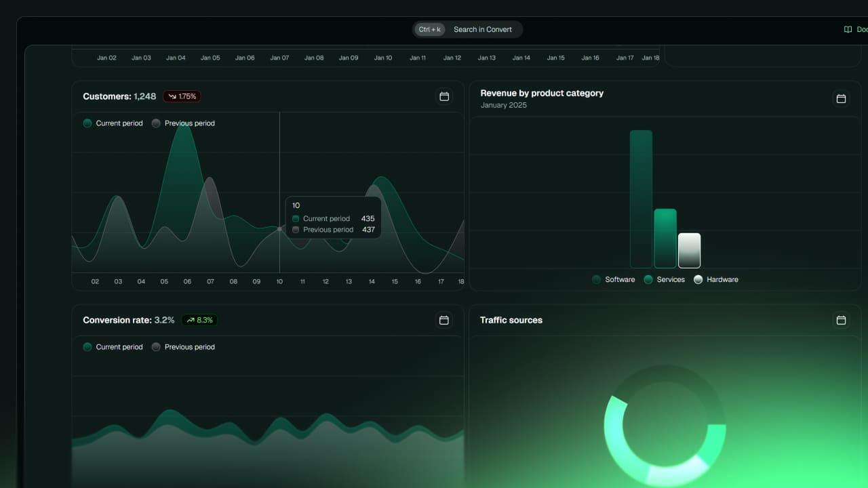Click the Search in Convert field

468,29
